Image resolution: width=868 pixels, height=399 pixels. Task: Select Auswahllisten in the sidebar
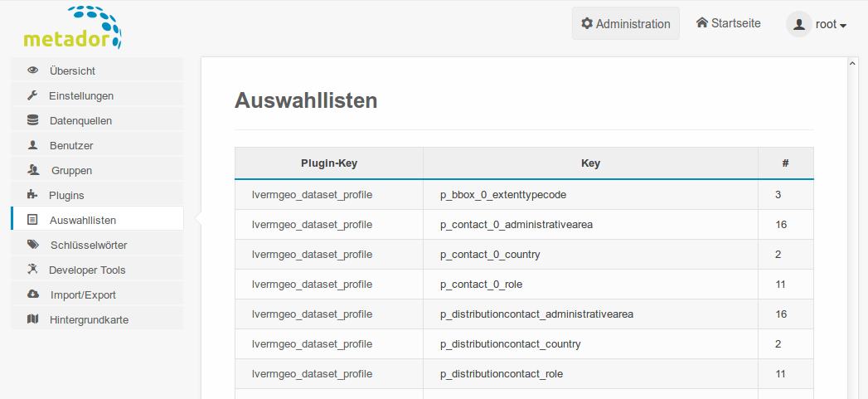point(97,220)
